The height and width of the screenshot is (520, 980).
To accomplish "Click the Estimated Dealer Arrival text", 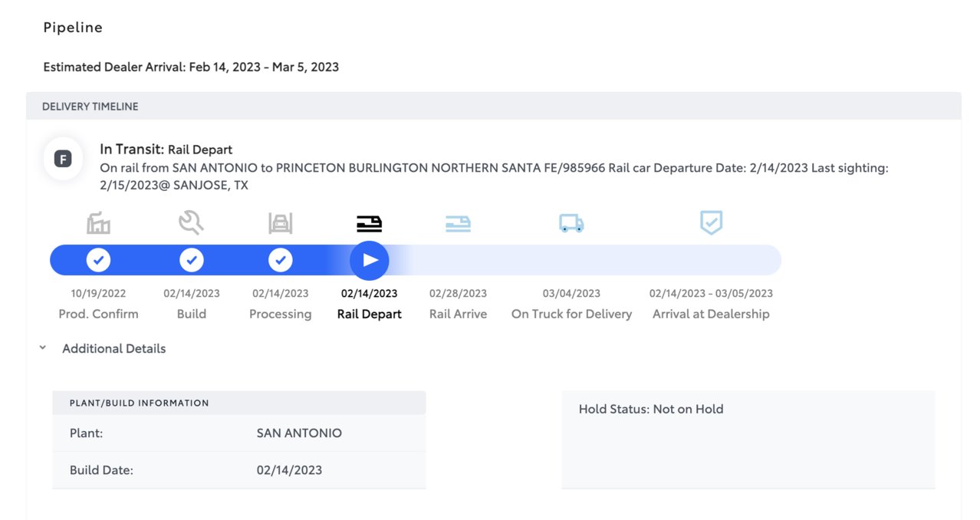I will pyautogui.click(x=191, y=67).
